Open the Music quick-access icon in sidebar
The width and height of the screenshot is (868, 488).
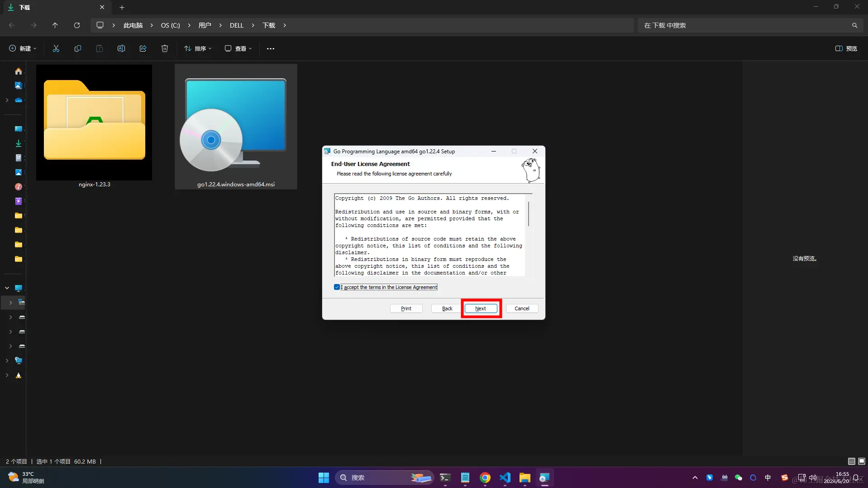coord(19,187)
